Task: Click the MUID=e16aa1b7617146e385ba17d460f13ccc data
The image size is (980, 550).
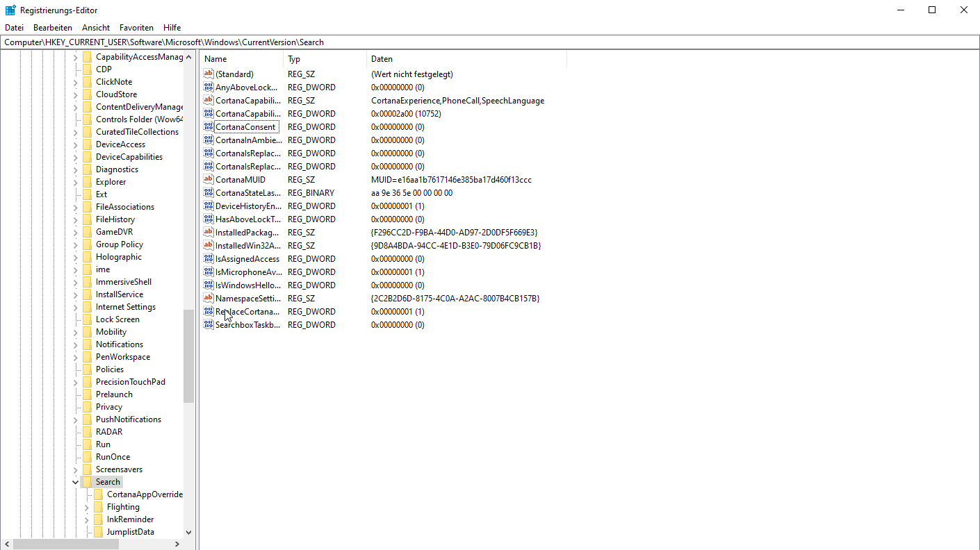Action: 451,180
